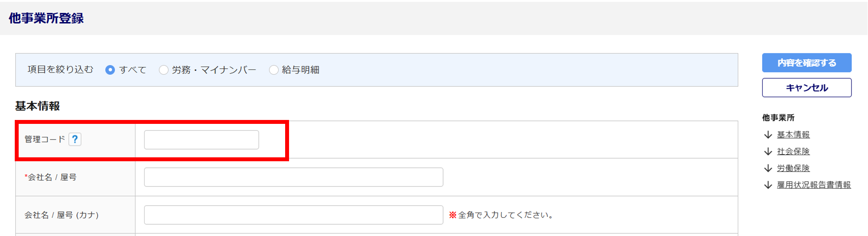This screenshot has width=868, height=236.
Task: Jump to 労働保険 section link
Action: 793,168
